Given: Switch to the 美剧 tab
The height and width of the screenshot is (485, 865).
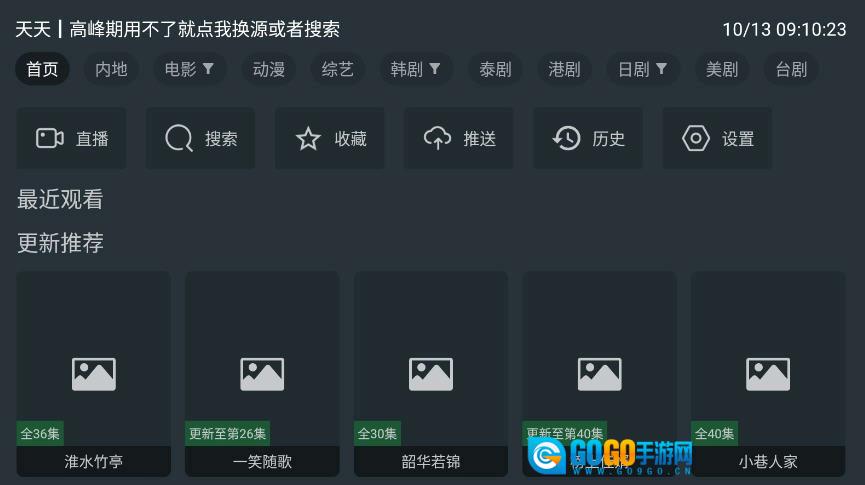Looking at the screenshot, I should 722,69.
